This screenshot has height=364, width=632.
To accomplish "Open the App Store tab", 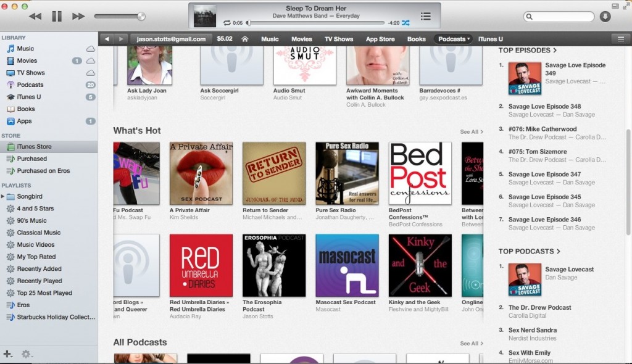I will (x=380, y=39).
